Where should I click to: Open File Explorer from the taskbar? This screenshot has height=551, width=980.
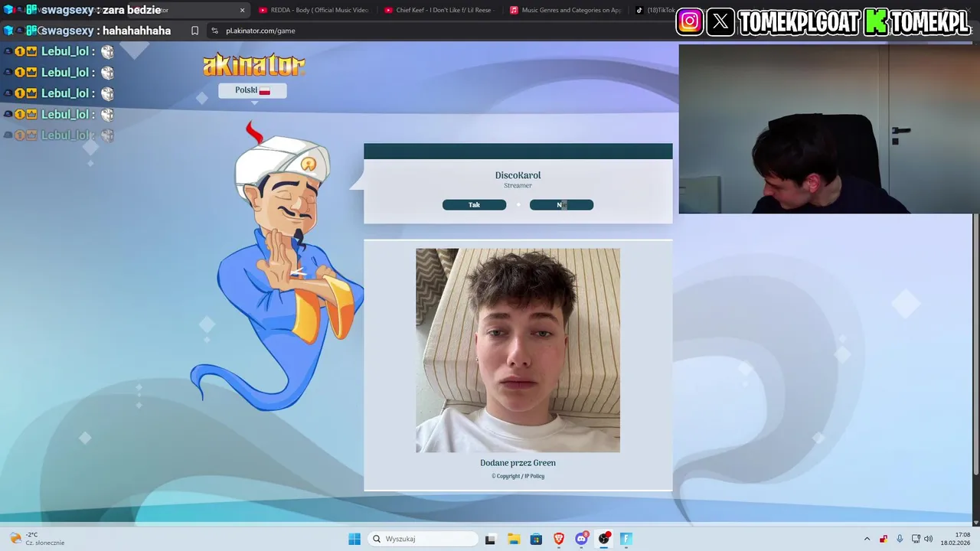pyautogui.click(x=513, y=539)
